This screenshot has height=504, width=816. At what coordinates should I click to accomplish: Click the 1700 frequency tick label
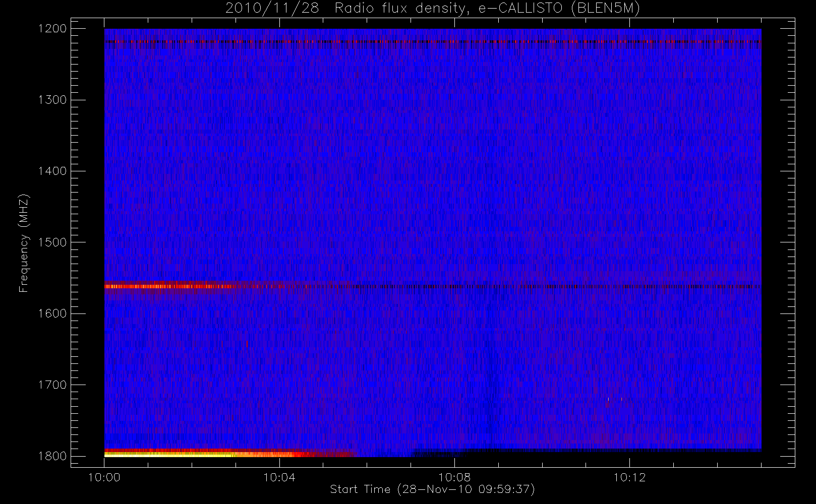[52, 385]
